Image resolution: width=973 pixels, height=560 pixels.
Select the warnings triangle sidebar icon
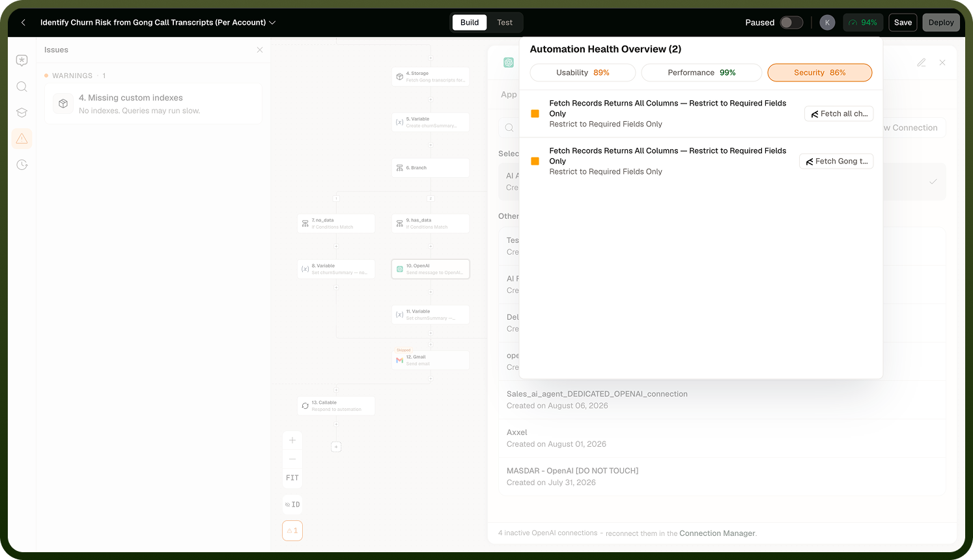click(21, 139)
